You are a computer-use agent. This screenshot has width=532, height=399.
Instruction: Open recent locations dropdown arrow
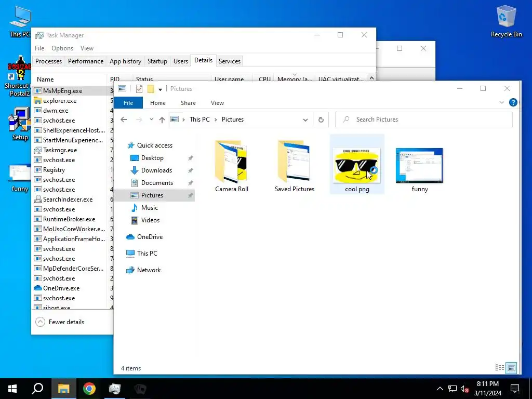151,119
